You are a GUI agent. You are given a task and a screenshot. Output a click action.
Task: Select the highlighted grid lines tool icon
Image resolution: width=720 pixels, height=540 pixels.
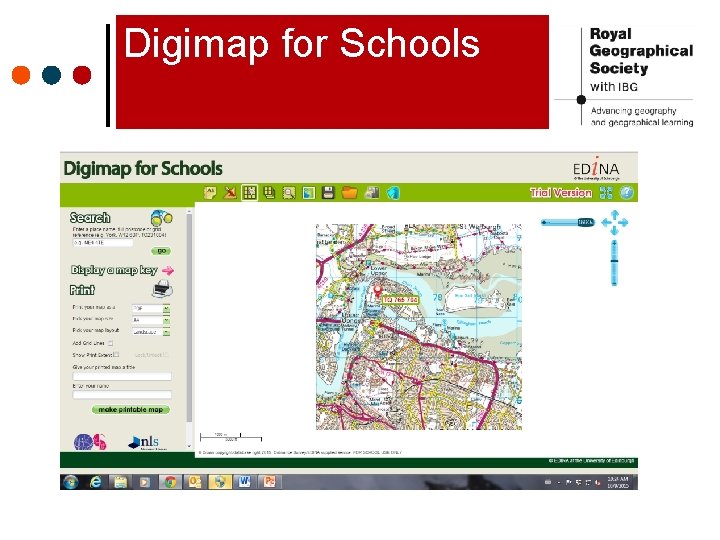250,193
